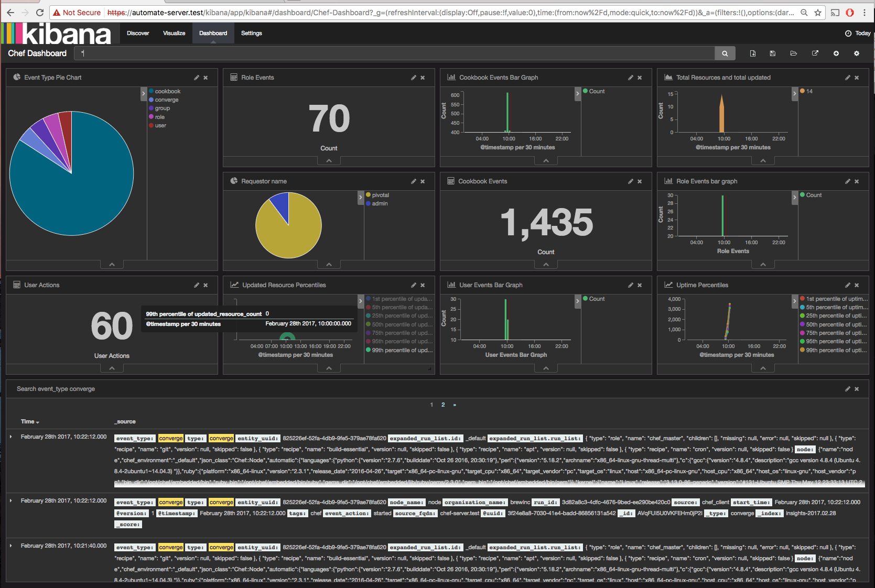The image size is (875, 588).
Task: Go to page 2 of search results
Action: (x=443, y=405)
